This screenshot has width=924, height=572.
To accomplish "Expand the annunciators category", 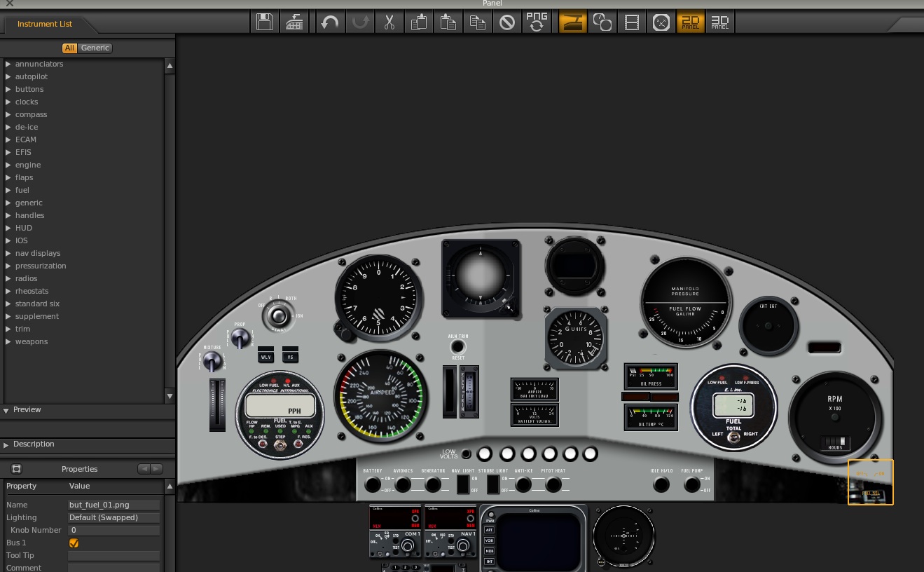I will pos(8,64).
